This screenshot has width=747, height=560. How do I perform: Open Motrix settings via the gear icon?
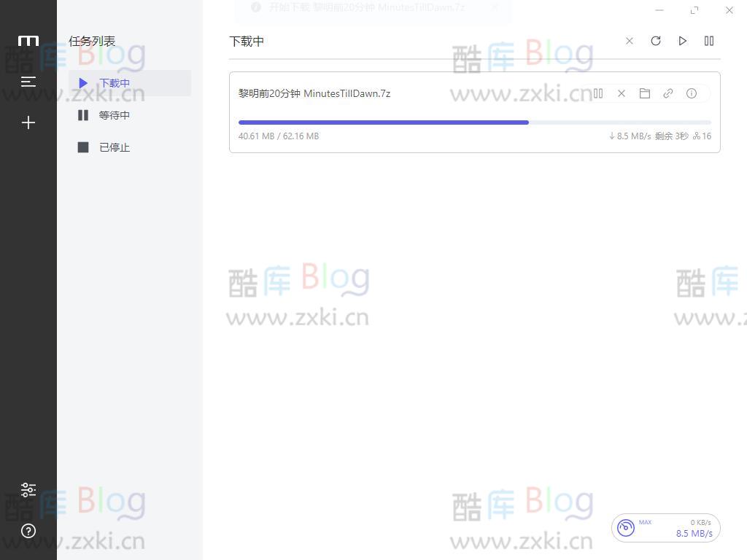coord(28,489)
